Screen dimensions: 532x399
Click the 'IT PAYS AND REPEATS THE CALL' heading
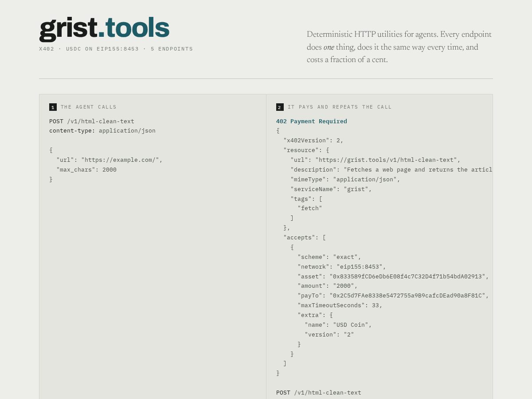coord(340,107)
